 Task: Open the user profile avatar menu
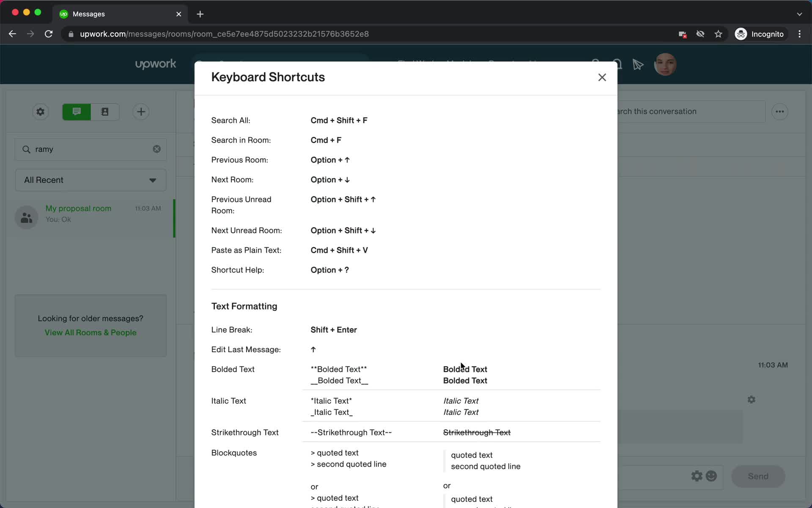(665, 64)
